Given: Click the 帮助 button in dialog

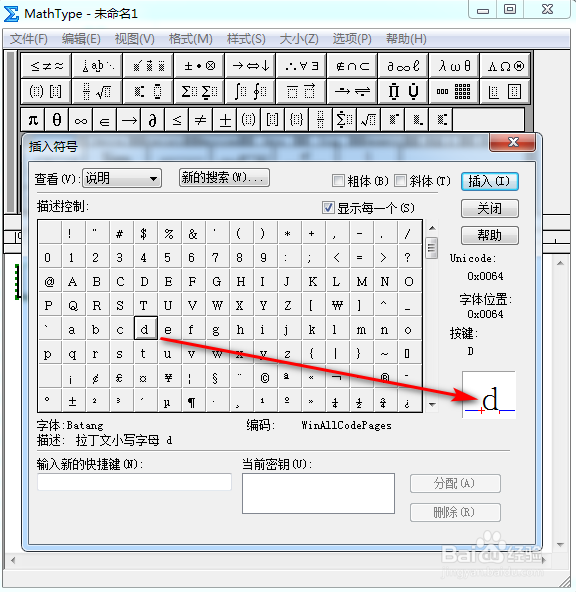Looking at the screenshot, I should 490,236.
